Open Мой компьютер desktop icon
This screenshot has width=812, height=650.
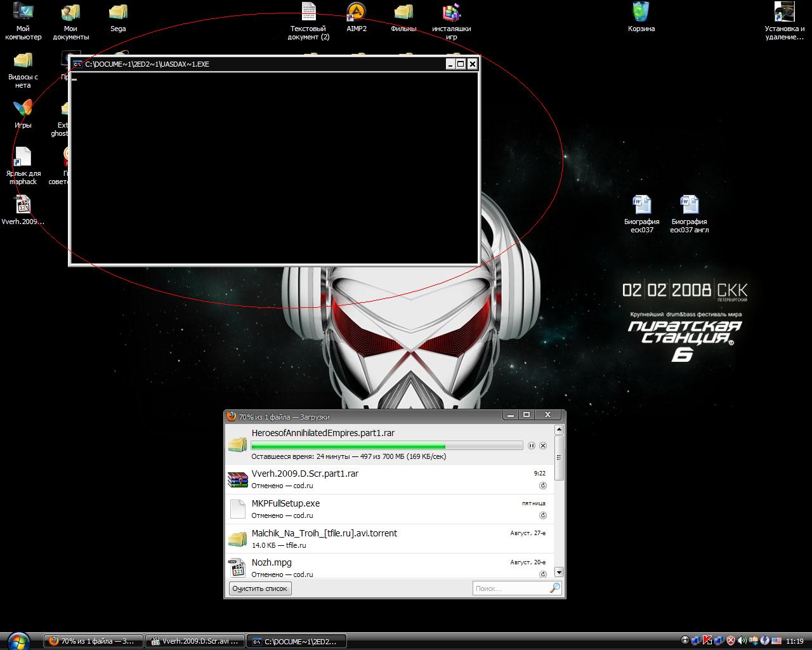click(23, 13)
